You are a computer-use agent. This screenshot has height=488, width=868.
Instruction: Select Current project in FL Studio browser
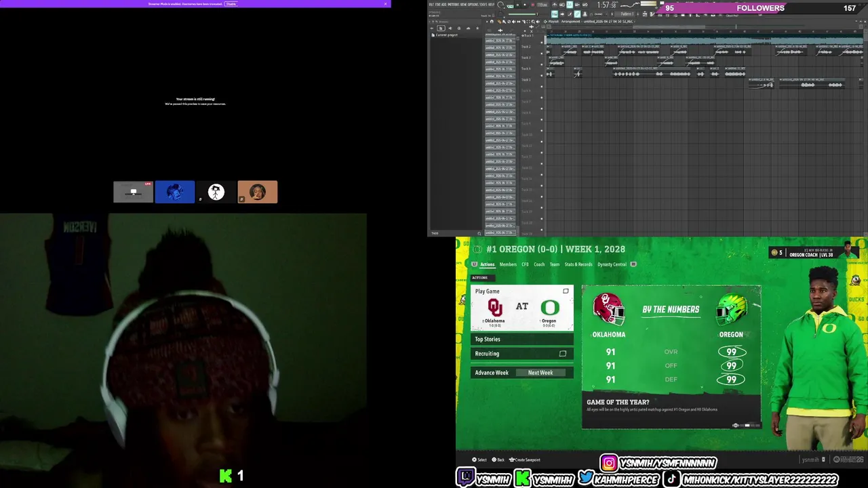coord(446,35)
